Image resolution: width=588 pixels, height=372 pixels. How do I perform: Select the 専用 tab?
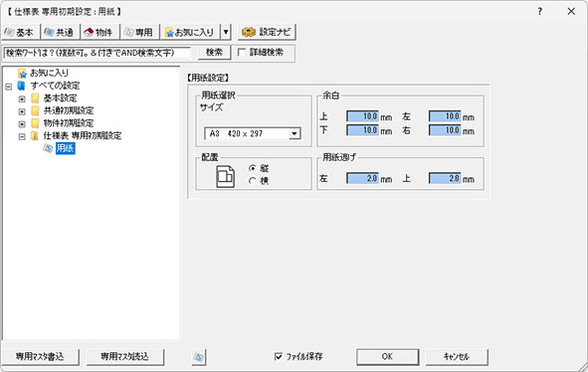coord(139,32)
